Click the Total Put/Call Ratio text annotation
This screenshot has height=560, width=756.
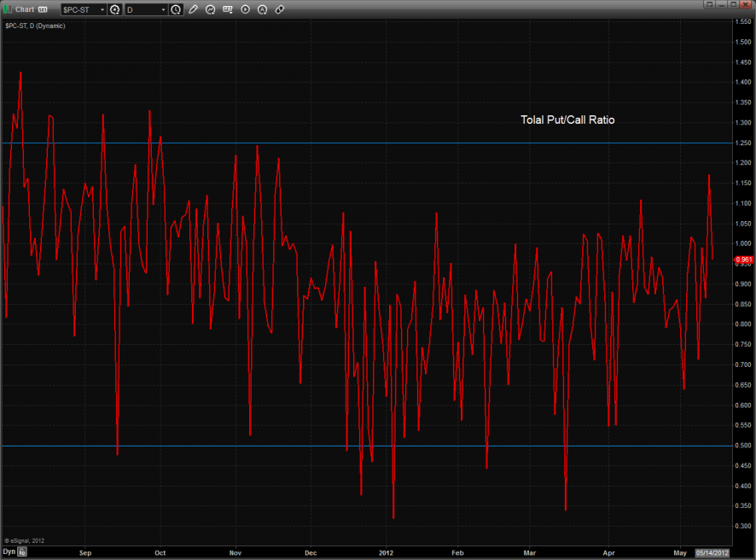pyautogui.click(x=567, y=120)
